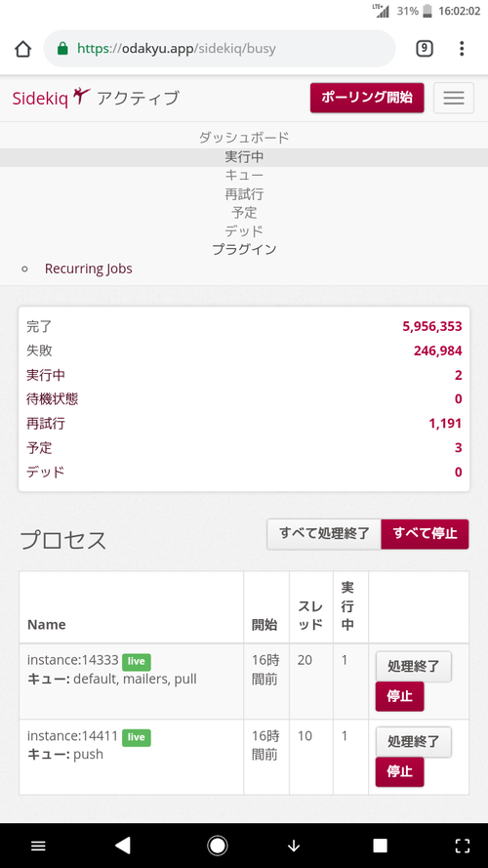The image size is (488, 868).
Task: Click the URL address bar field
Action: click(x=220, y=49)
